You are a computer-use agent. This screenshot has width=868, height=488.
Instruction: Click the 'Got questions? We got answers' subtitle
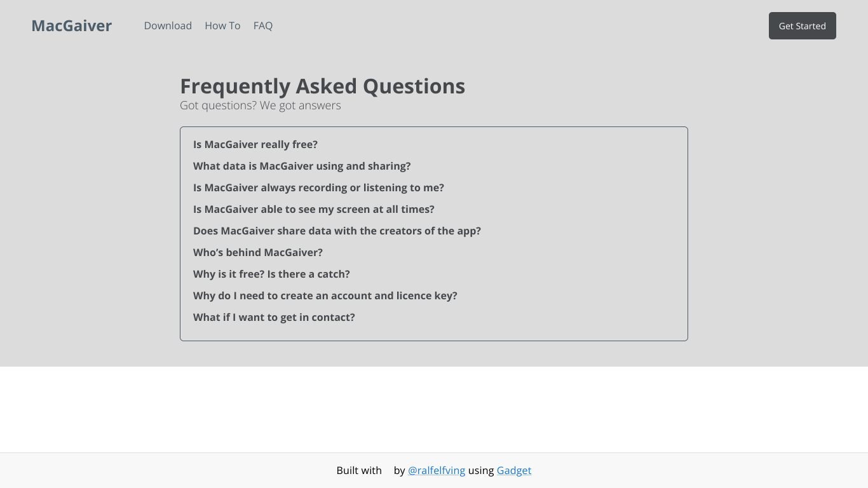[x=261, y=105]
